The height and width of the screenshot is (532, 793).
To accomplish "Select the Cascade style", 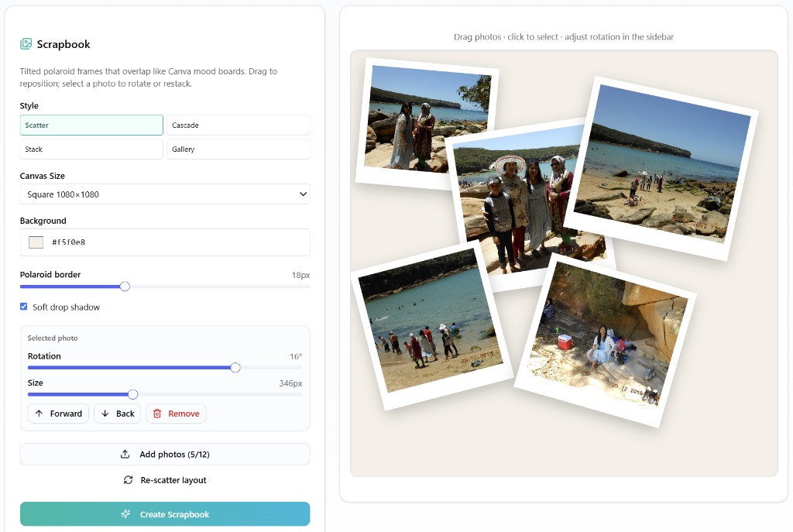I will (x=239, y=125).
